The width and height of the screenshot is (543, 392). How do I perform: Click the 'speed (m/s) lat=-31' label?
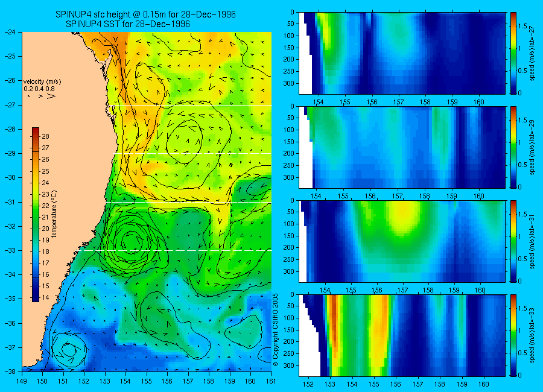pyautogui.click(x=532, y=241)
